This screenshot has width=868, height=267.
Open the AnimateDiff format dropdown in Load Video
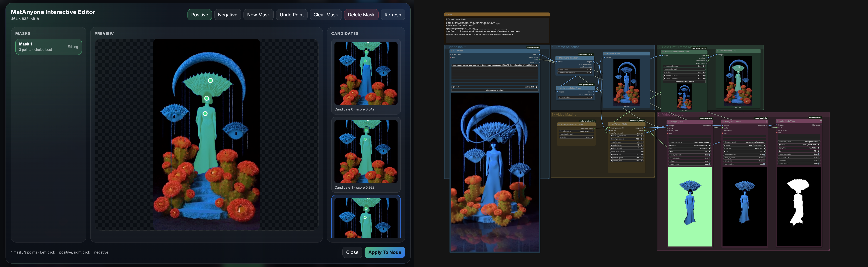(495, 87)
